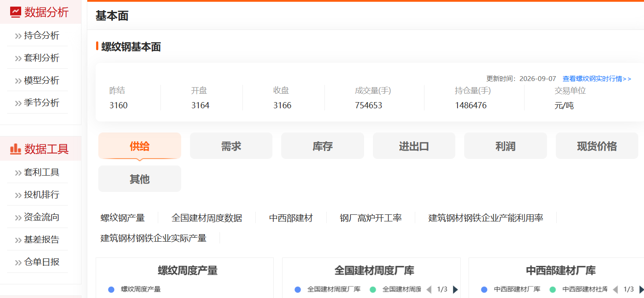Jump to 全国建材周度数据 section

[207, 218]
